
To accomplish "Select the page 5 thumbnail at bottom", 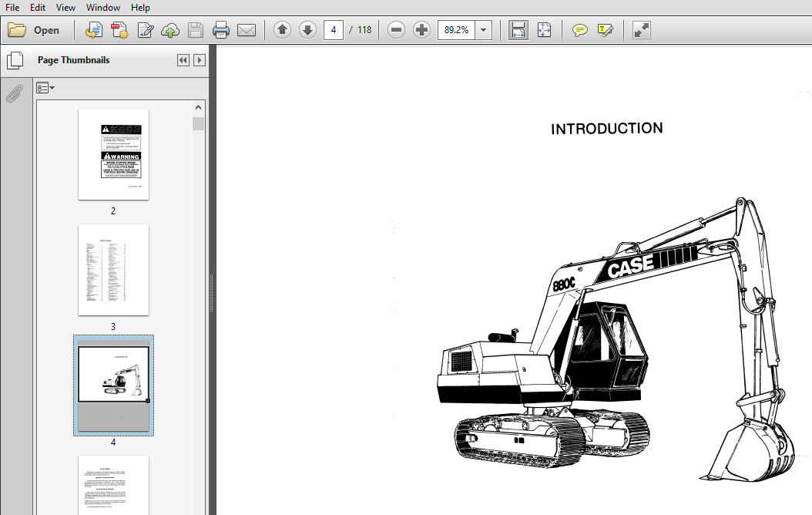I will pos(113,485).
